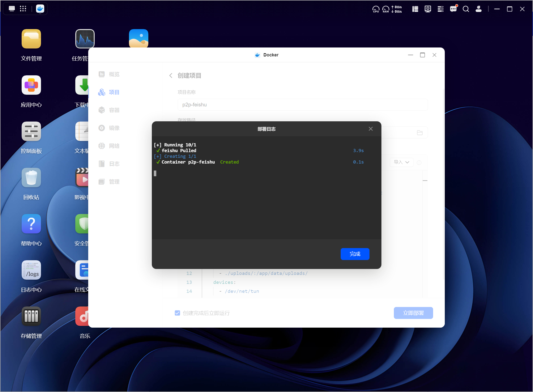Maximize the Docker window
533x392 pixels.
coord(422,55)
